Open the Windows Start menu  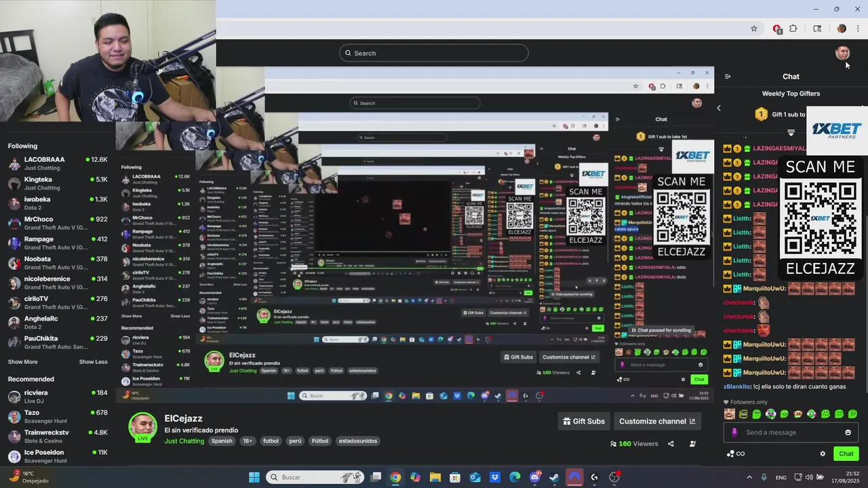pos(254,477)
